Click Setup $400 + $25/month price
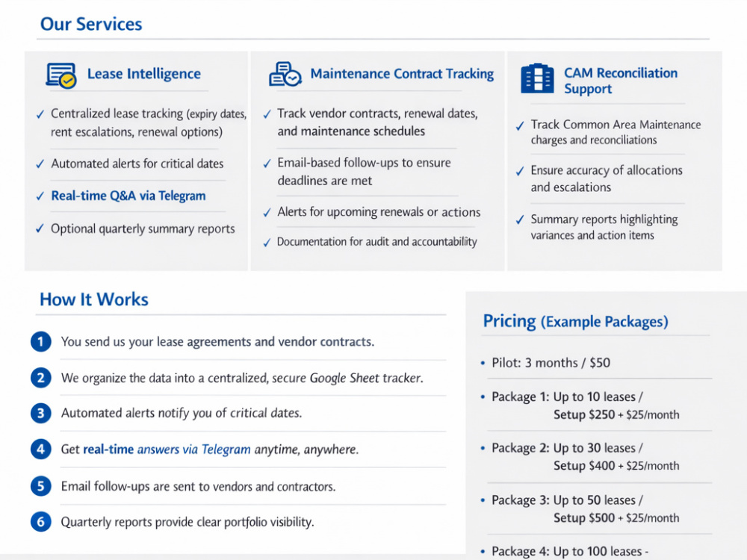This screenshot has height=560, width=747. pos(616,466)
